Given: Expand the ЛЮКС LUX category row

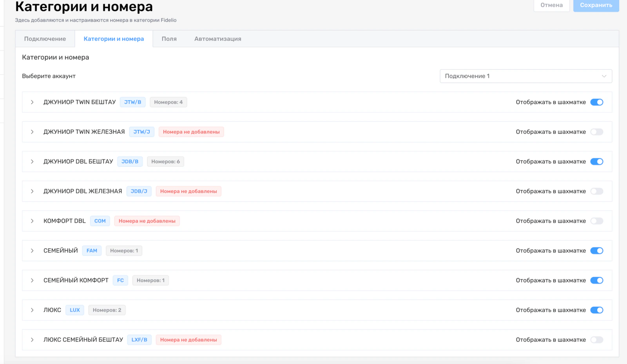Looking at the screenshot, I should [x=32, y=310].
